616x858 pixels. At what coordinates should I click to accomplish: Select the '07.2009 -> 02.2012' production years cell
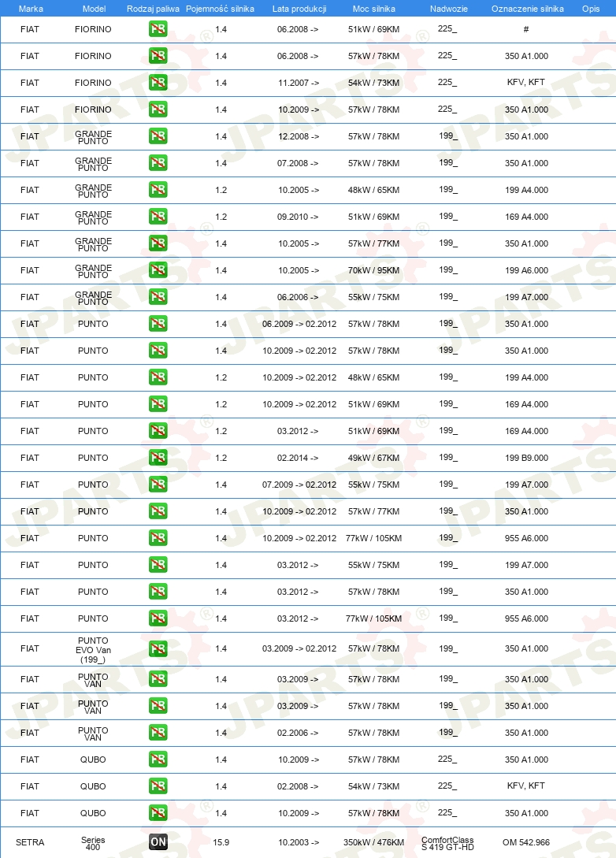[x=299, y=485]
